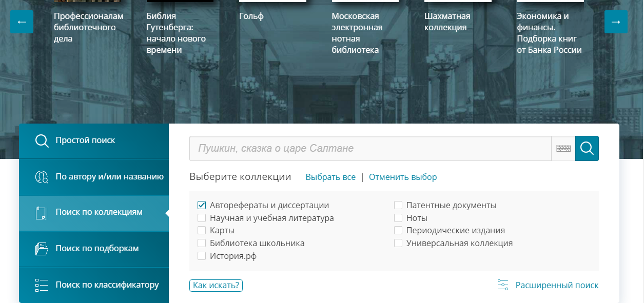
Task: Open Поиск по подборкам tab
Action: click(x=94, y=249)
